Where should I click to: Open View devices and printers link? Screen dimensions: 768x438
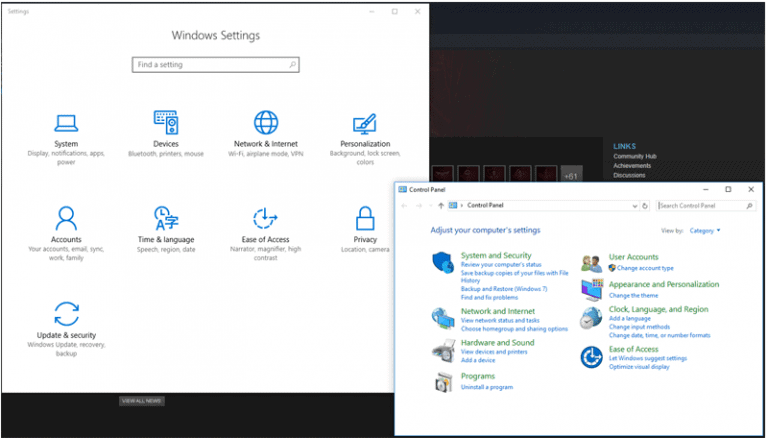tap(494, 352)
